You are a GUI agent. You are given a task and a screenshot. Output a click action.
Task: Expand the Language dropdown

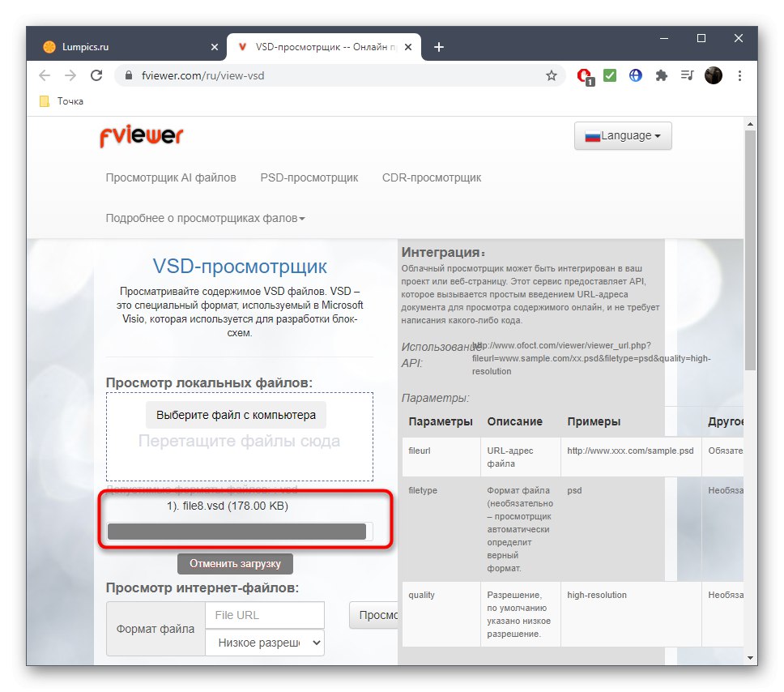point(623,135)
